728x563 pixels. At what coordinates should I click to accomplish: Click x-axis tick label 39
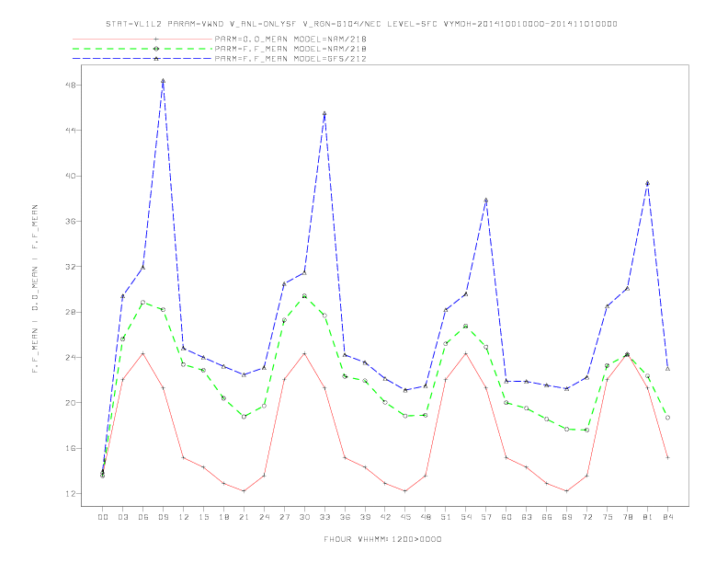[365, 517]
